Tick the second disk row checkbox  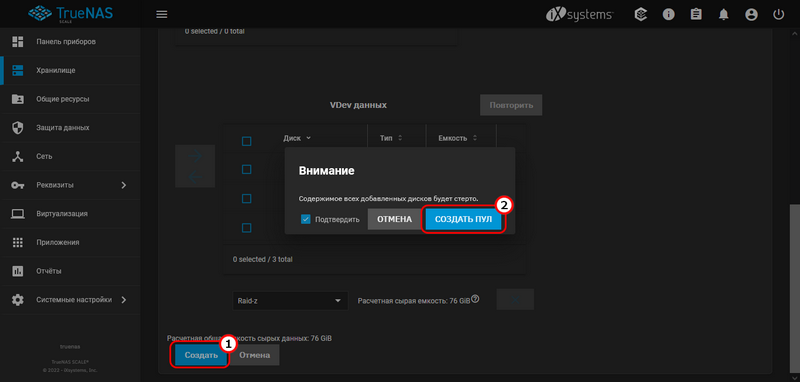coord(246,198)
